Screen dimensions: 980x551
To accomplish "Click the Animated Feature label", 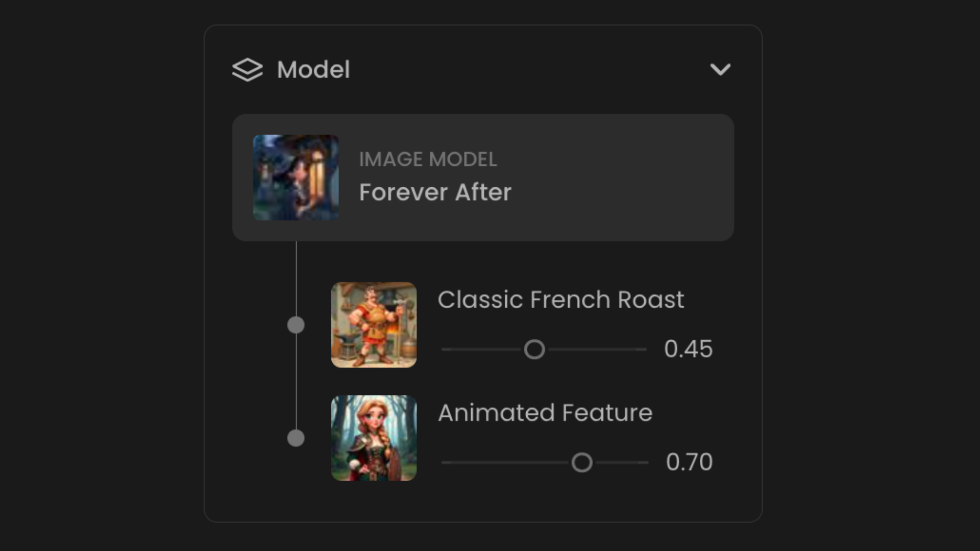I will (x=545, y=413).
